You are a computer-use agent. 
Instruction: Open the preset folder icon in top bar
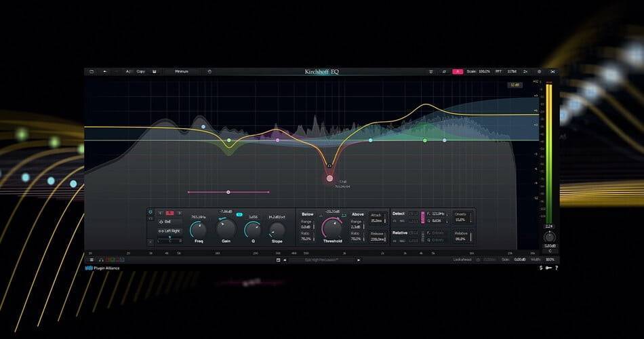tap(92, 71)
